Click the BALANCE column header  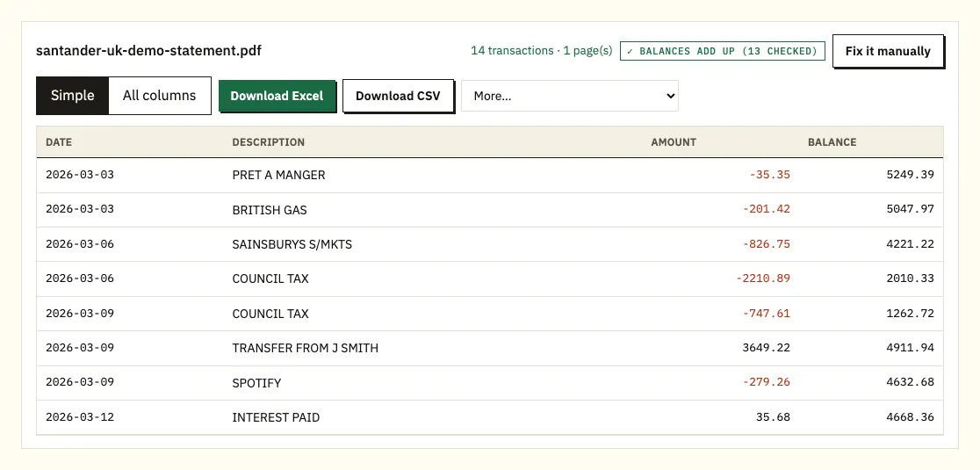click(832, 142)
